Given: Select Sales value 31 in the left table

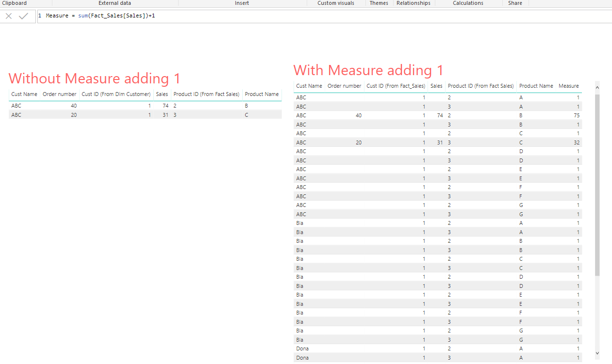Looking at the screenshot, I should [165, 115].
